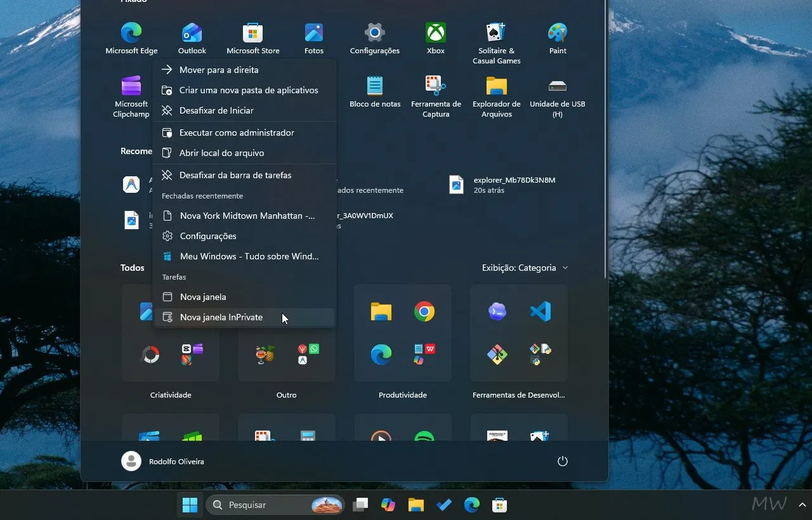Open Edge icon in Produtividade group

pyautogui.click(x=381, y=355)
